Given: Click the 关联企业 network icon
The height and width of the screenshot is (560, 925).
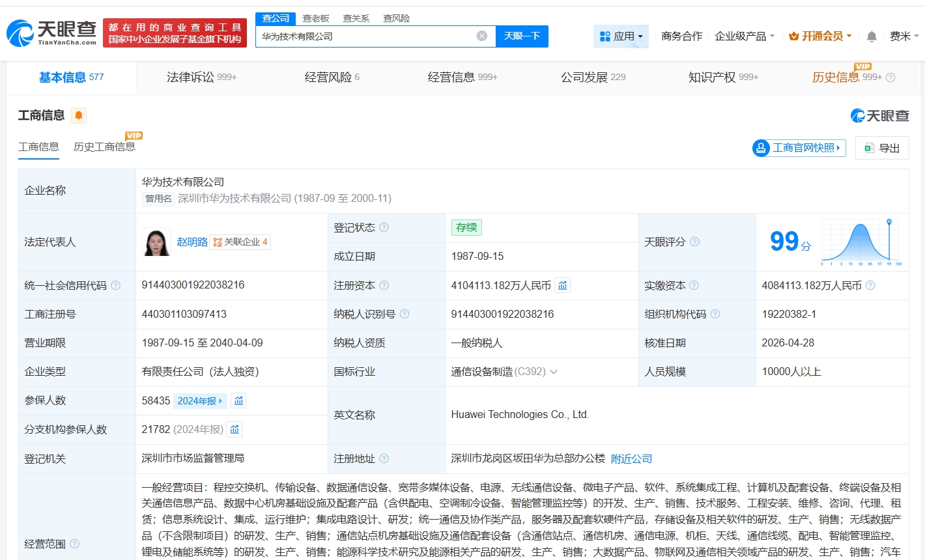Looking at the screenshot, I should click(x=218, y=242).
